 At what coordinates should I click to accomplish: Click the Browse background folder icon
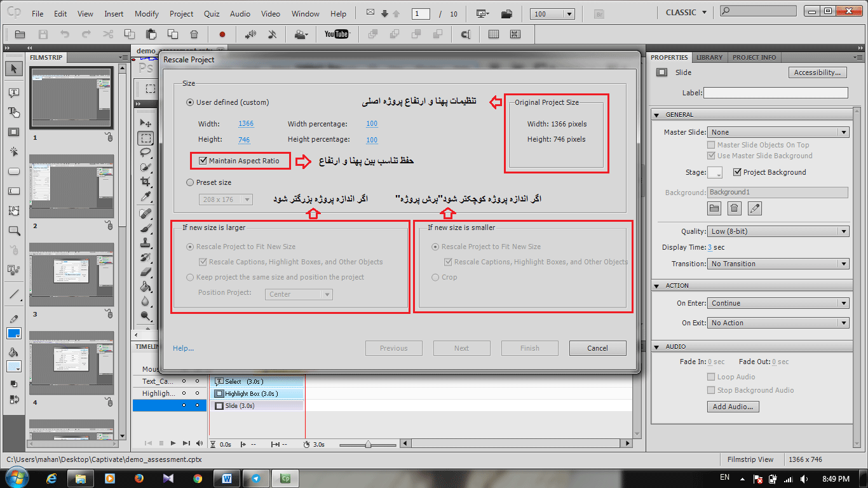(x=714, y=208)
